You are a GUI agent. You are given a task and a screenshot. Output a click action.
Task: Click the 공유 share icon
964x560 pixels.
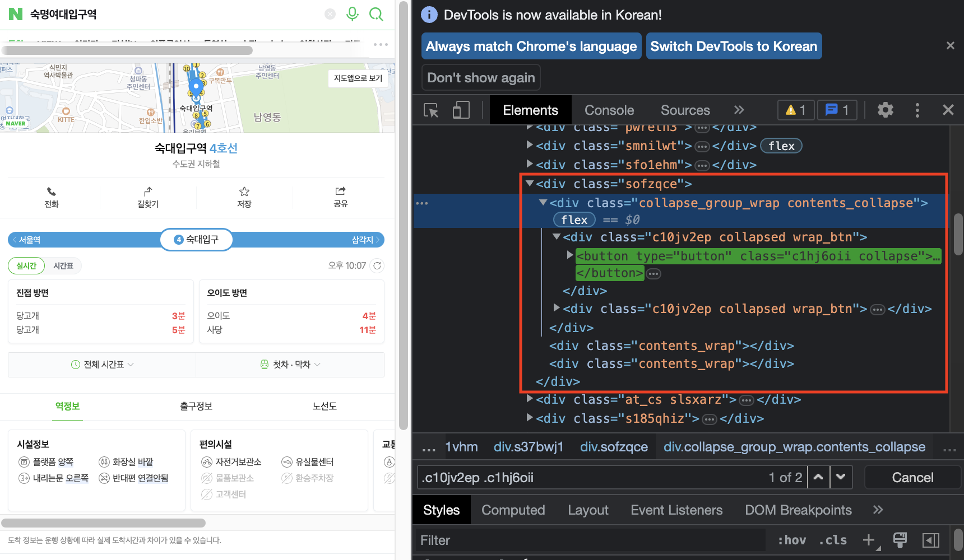click(340, 192)
